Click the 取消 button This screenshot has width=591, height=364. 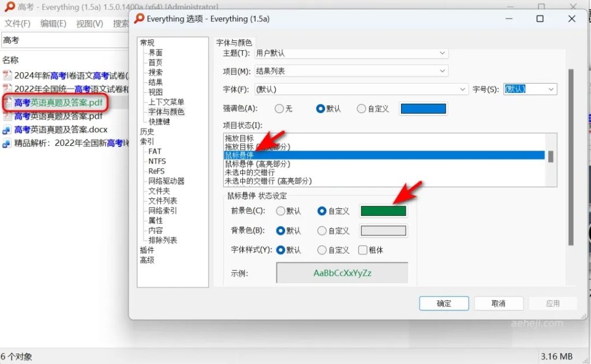[498, 303]
